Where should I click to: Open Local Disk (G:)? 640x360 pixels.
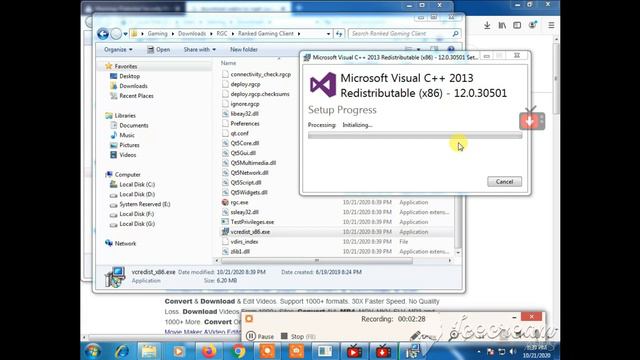tap(137, 224)
